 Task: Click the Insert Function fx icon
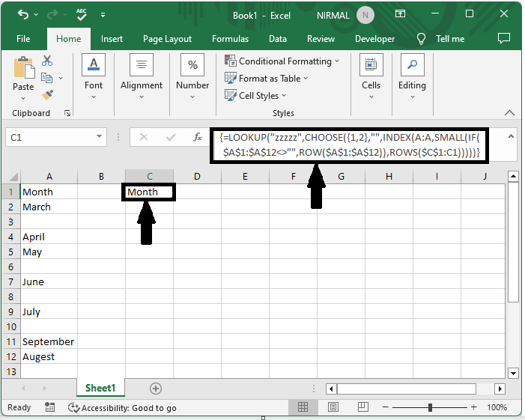[x=198, y=137]
